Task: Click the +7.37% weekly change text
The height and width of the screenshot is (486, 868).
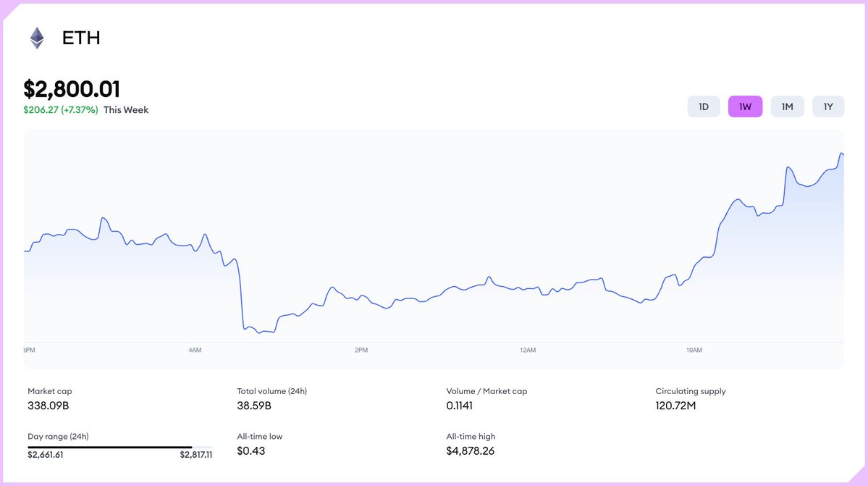Action: pos(79,109)
